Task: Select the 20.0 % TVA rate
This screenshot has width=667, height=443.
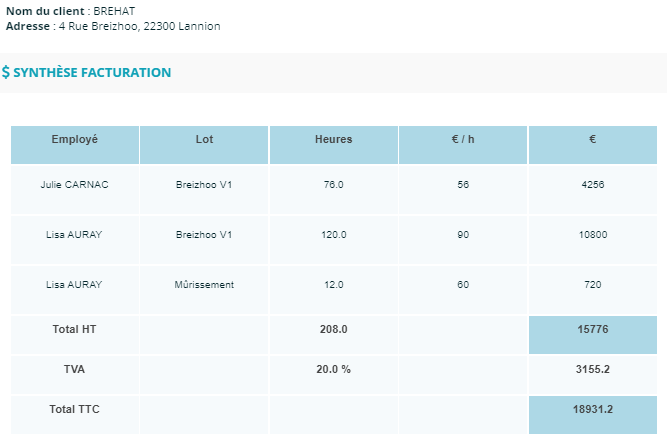Action: click(x=333, y=369)
